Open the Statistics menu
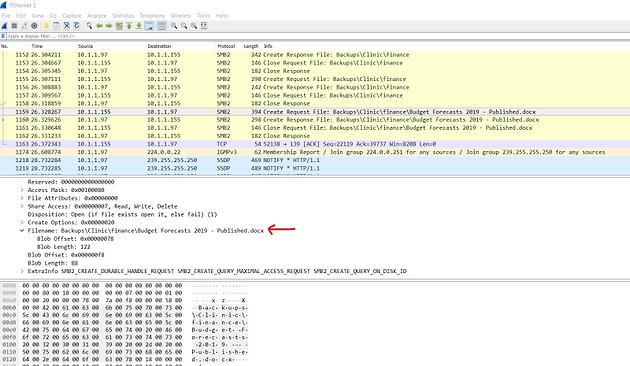This screenshot has width=630, height=366. tap(123, 16)
